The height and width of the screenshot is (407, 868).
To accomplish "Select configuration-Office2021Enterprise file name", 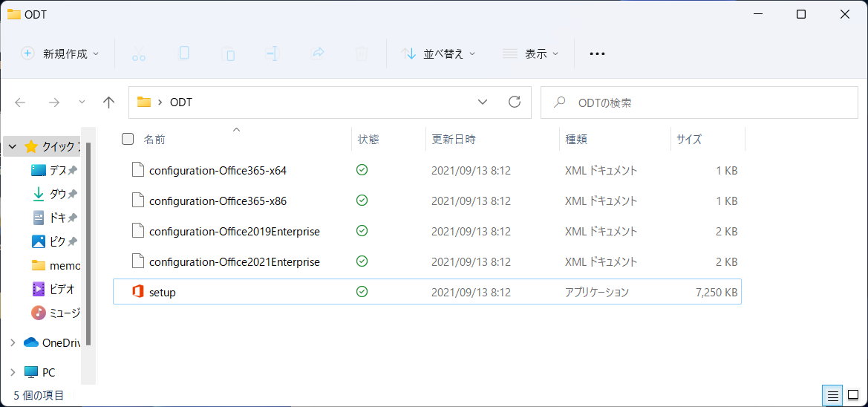I will click(235, 262).
